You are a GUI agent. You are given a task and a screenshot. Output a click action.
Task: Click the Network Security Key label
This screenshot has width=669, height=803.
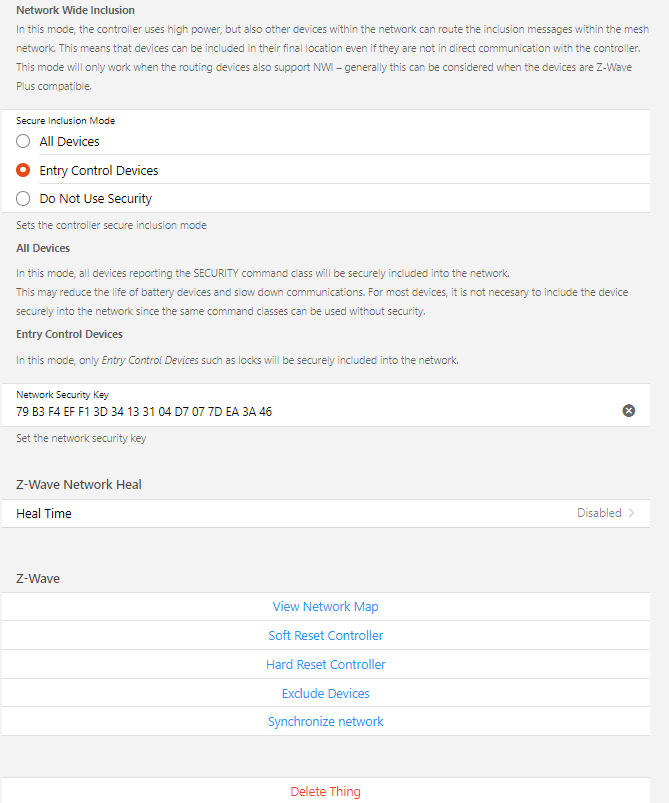coord(63,395)
